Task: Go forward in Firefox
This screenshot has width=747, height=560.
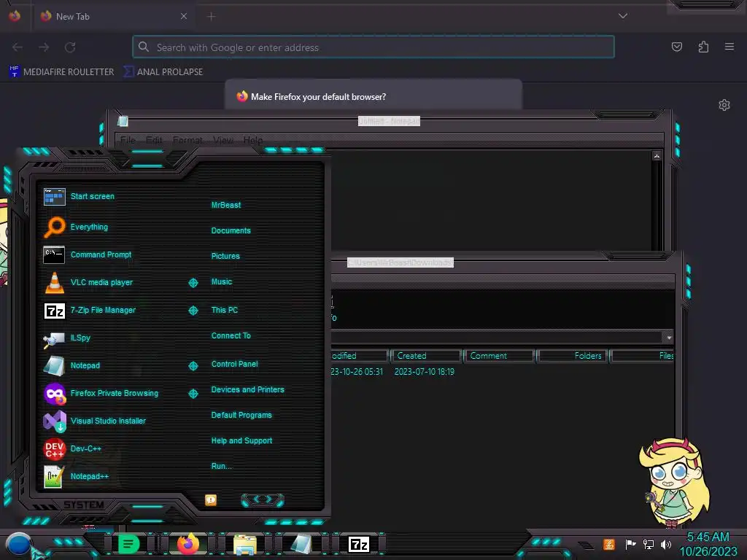Action: point(44,47)
